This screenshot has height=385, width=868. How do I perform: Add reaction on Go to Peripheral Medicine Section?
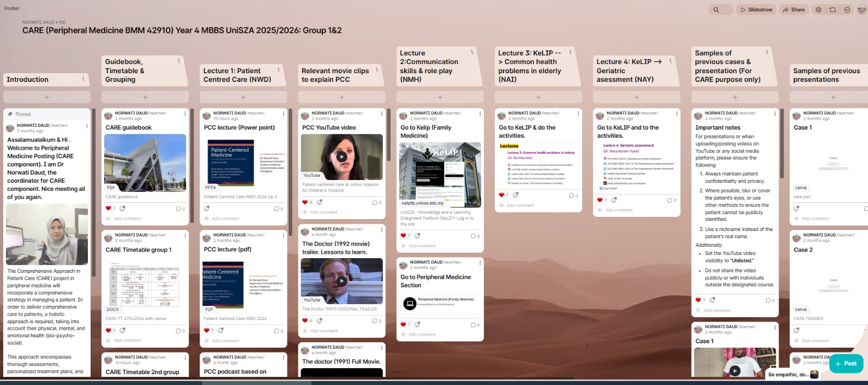tap(417, 325)
